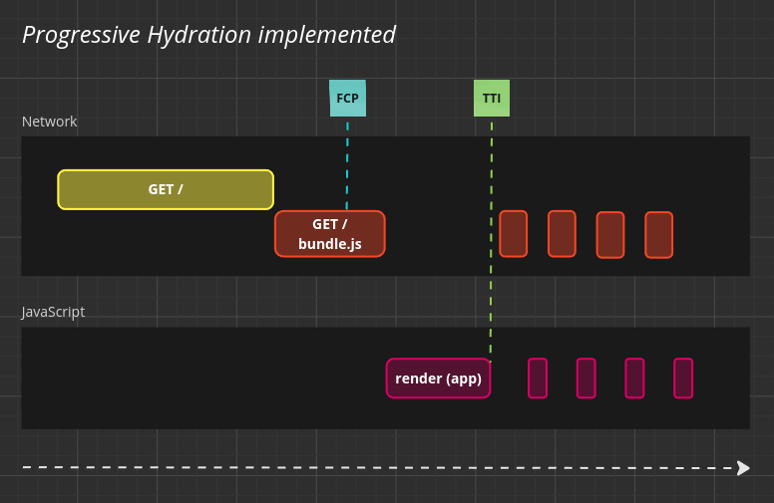Viewport: 774px width, 503px height.
Task: Select the yellow GET / request block
Action: click(165, 189)
